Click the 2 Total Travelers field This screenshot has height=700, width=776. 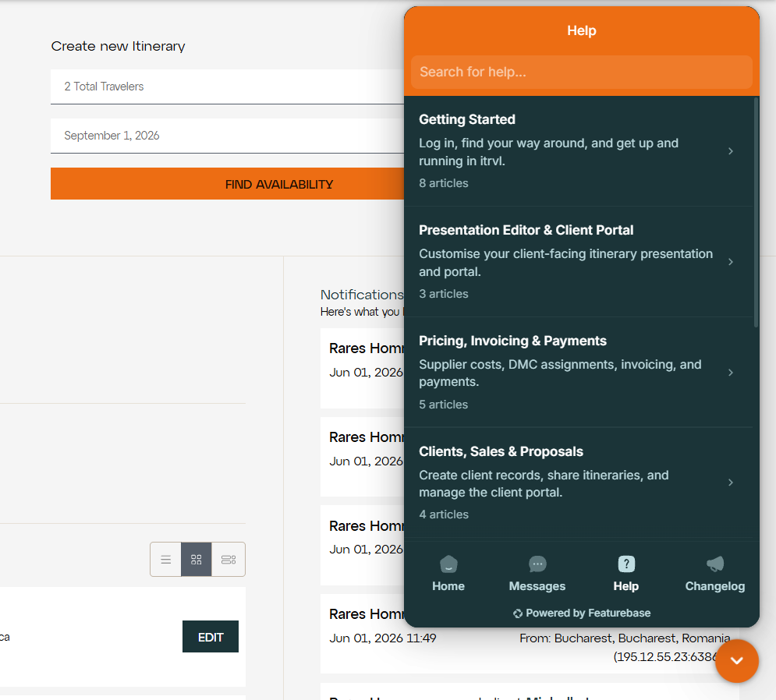tap(227, 87)
